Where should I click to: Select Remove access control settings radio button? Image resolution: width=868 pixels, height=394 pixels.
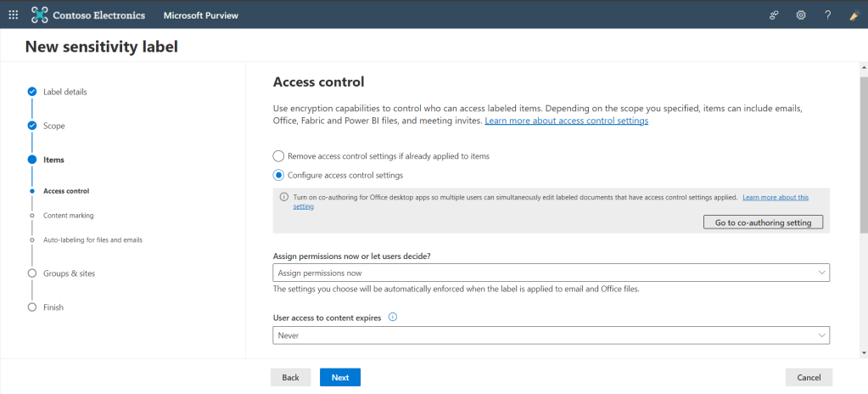tap(278, 156)
